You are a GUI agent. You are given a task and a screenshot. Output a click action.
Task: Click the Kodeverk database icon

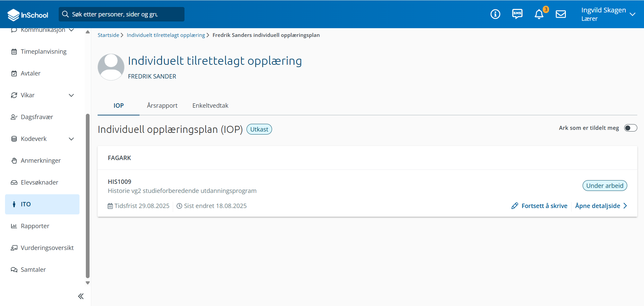click(x=14, y=139)
